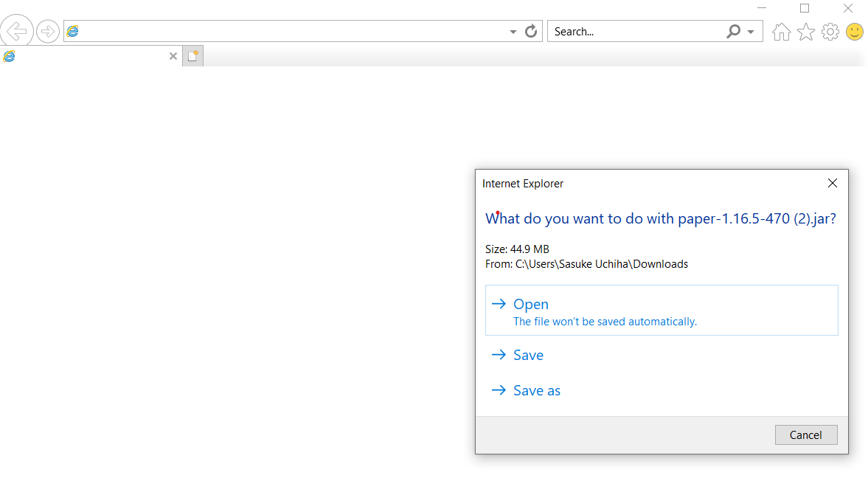Open Favorites star icon
Viewport: 868px width, 481px height.
(805, 31)
